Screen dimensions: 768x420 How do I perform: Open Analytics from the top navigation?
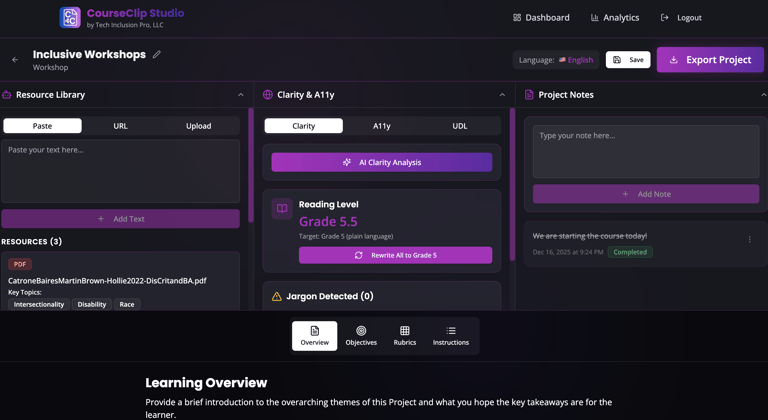click(615, 18)
